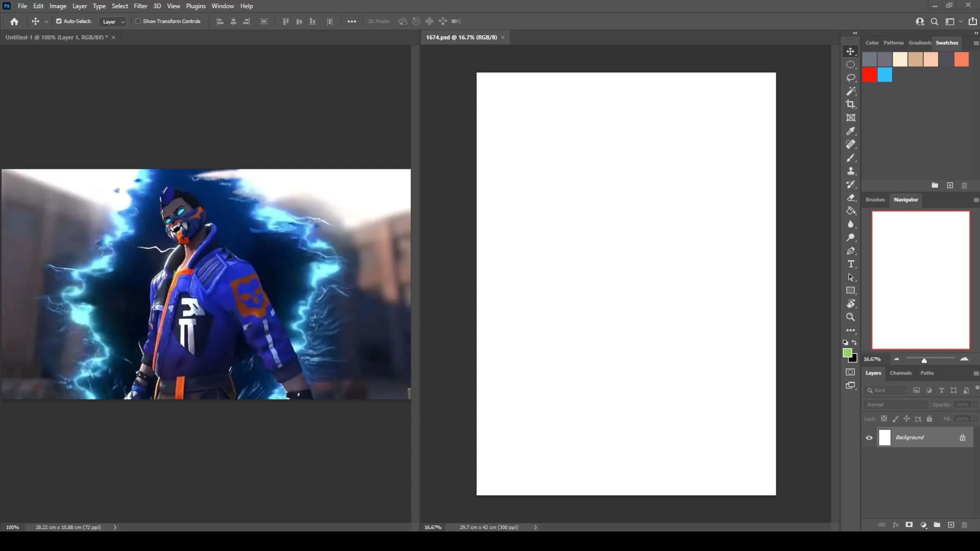Open search icon in top right

pos(934,21)
